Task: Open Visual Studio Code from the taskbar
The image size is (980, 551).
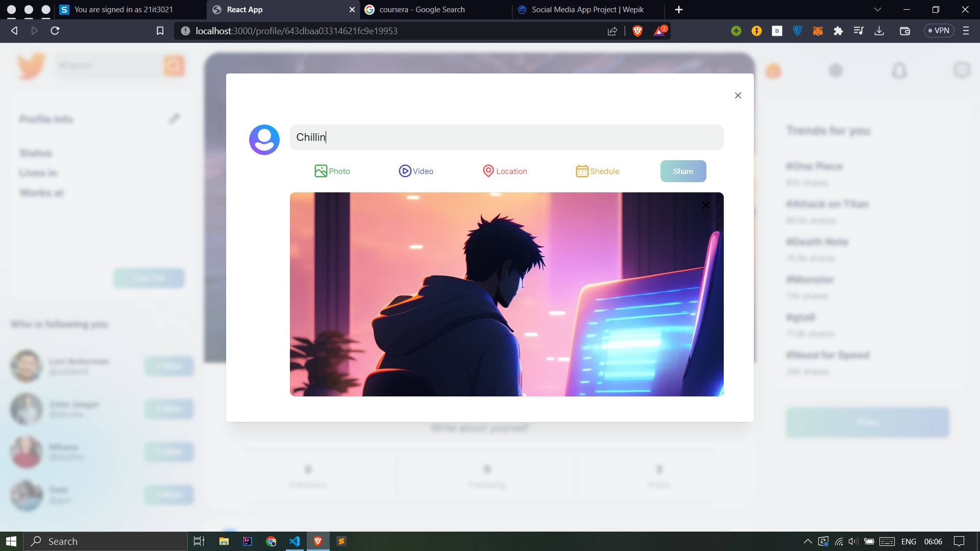Action: coord(295,541)
